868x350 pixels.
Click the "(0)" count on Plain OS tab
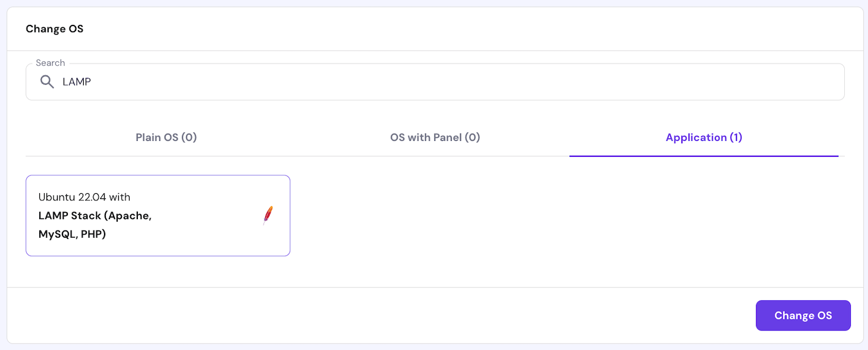click(x=188, y=137)
